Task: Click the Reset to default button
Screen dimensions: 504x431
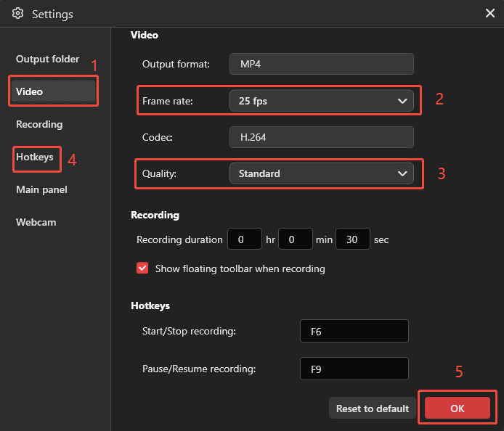Action: click(373, 409)
